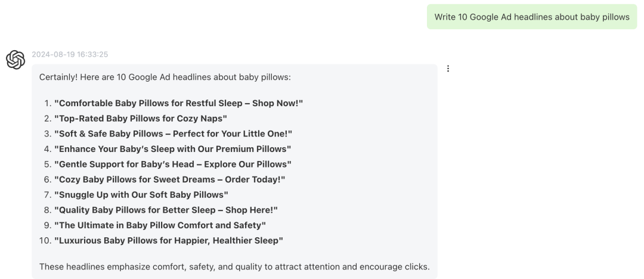644x279 pixels.
Task: Click the list number 3. marker
Action: point(47,134)
